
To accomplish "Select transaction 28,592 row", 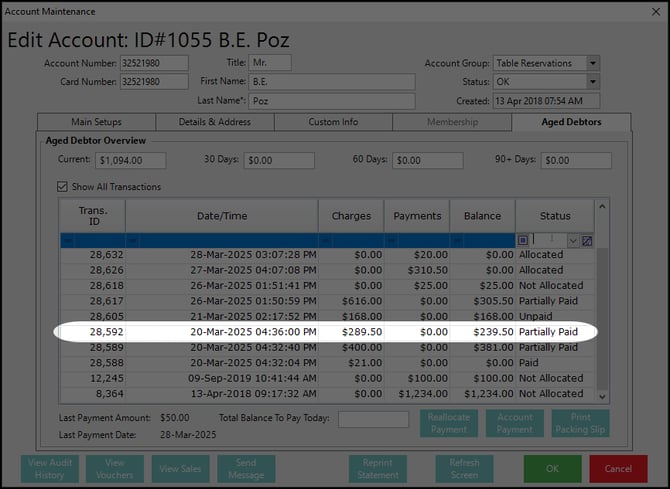I will click(x=330, y=332).
